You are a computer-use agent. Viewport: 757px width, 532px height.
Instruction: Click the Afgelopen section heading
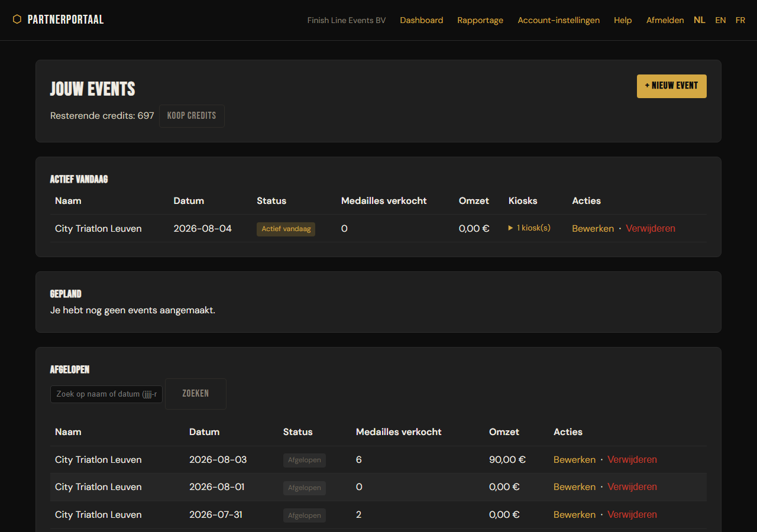pos(70,369)
